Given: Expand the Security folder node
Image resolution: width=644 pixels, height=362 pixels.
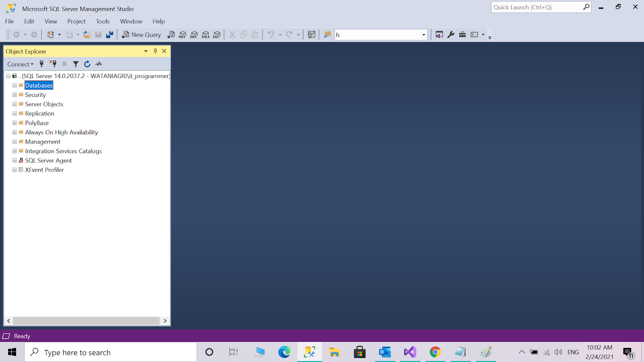Looking at the screenshot, I should coord(14,95).
